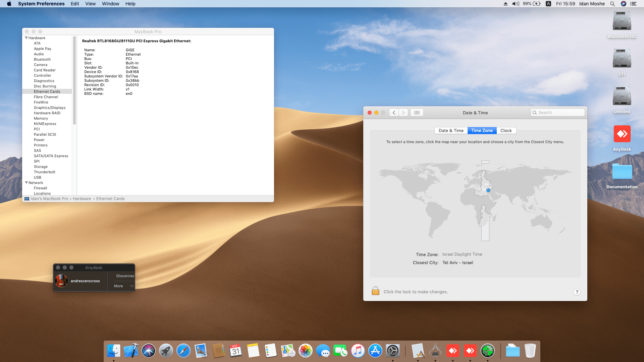Screen dimensions: 644x362
Task: Select Graphics/Displays in hardware list
Action: pos(50,108)
